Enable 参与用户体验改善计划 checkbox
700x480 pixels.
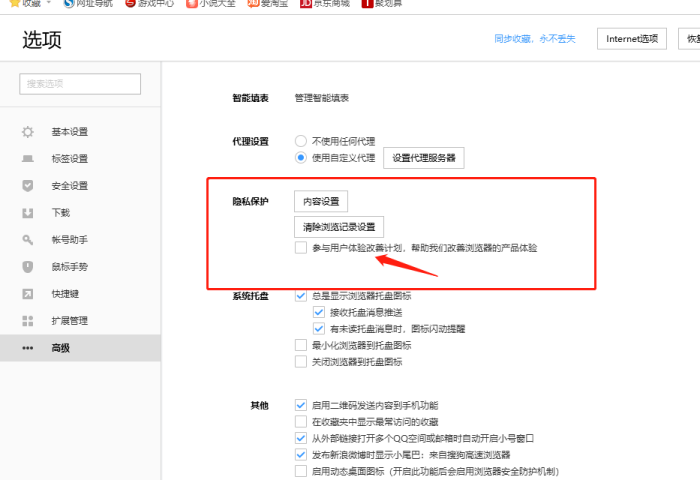click(301, 247)
